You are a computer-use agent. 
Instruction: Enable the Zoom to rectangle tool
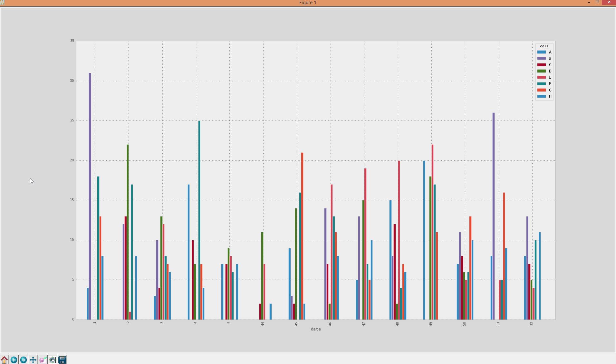[43, 359]
